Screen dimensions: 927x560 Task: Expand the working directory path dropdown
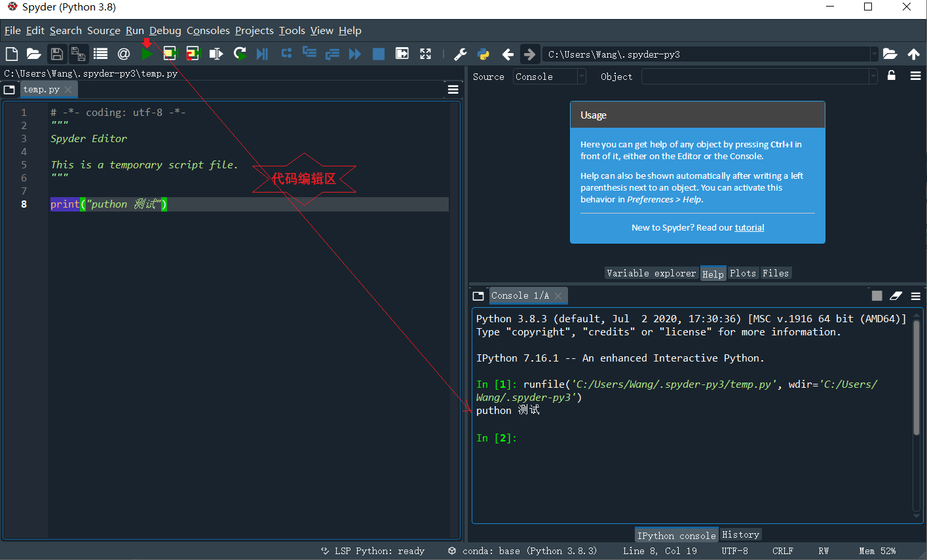[x=874, y=54]
